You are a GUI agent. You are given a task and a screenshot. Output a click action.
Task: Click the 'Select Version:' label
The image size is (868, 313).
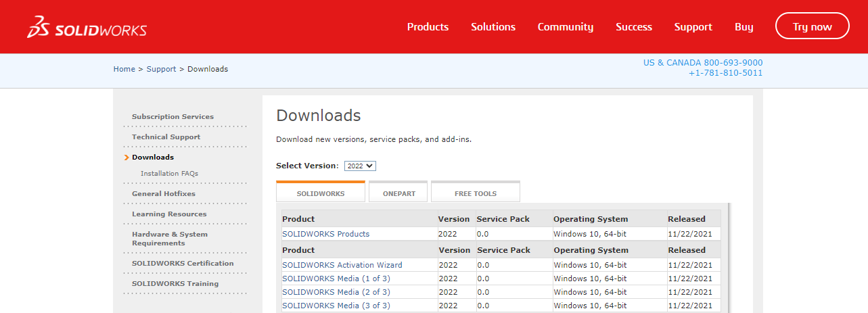(x=307, y=166)
